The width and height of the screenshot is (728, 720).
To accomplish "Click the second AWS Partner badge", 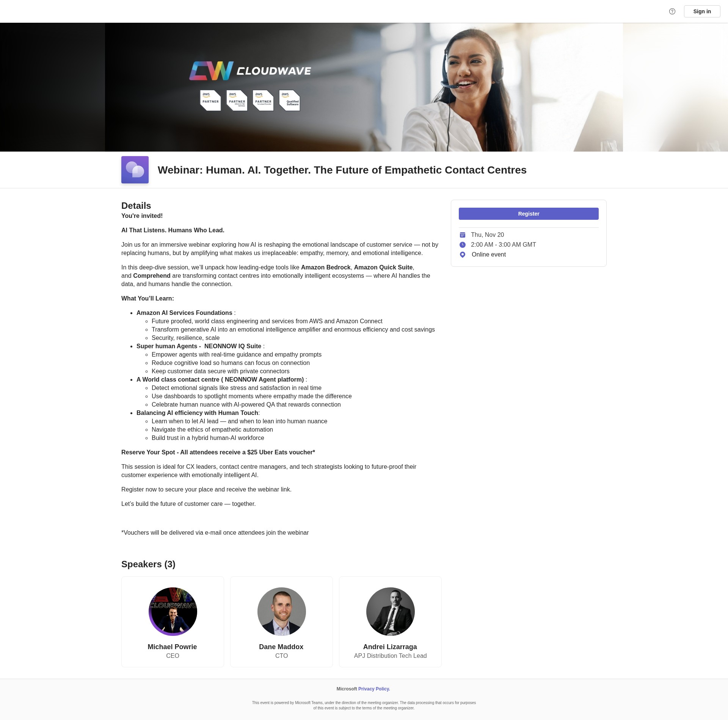I will click(x=237, y=100).
